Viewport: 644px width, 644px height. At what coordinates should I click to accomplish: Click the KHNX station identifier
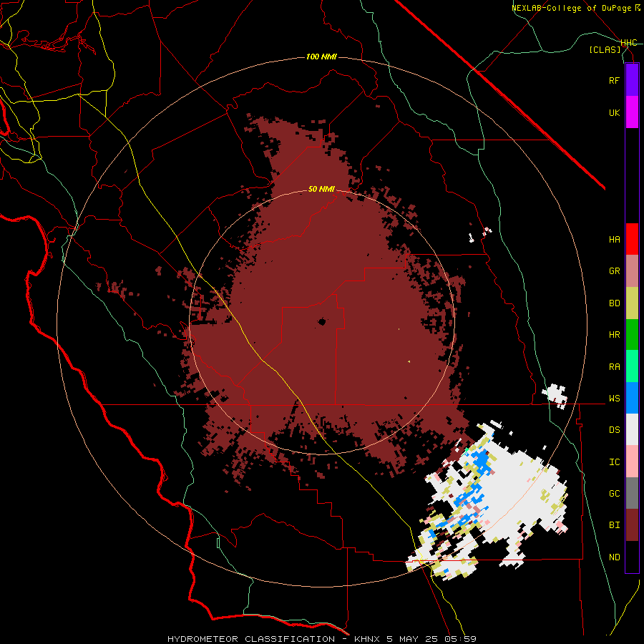click(x=367, y=639)
